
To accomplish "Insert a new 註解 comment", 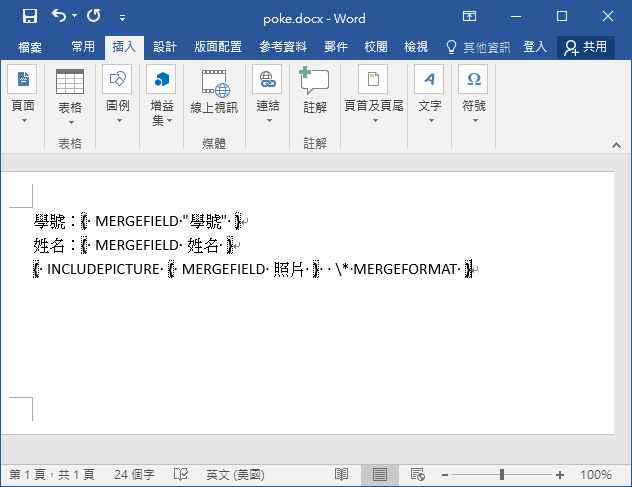I will (x=315, y=90).
